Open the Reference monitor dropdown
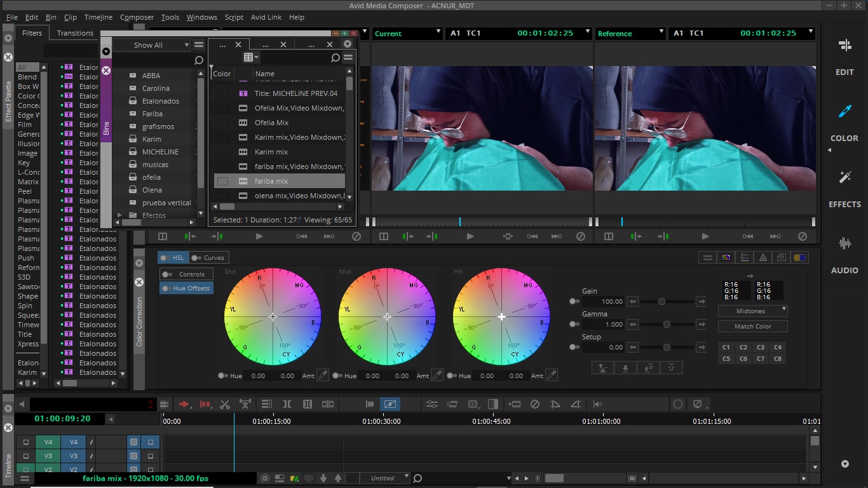This screenshot has width=868, height=488. [630, 34]
